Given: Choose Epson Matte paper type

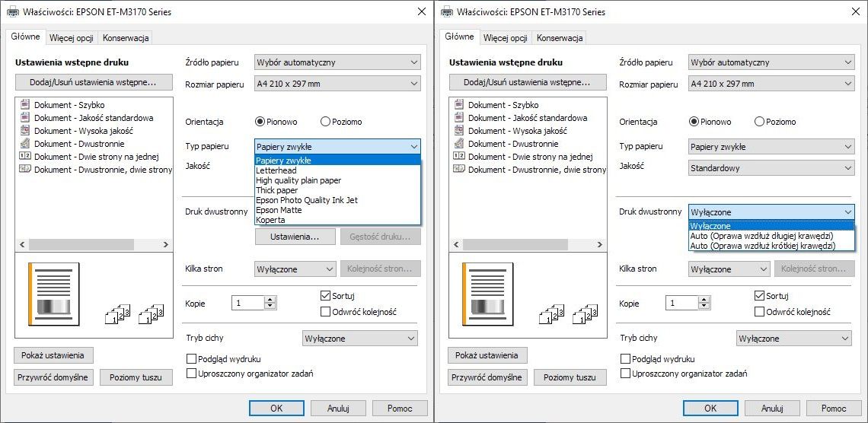Looking at the screenshot, I should (337, 210).
